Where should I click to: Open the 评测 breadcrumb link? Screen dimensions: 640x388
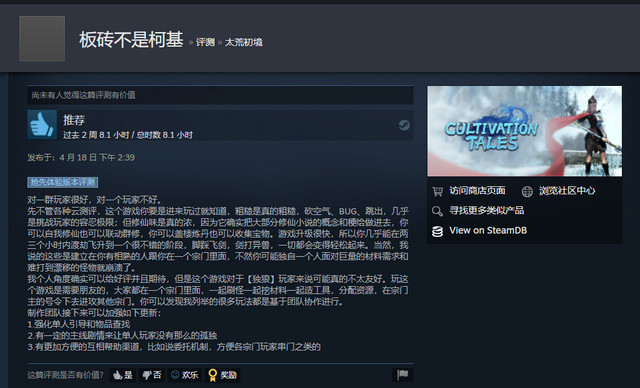pyautogui.click(x=205, y=42)
